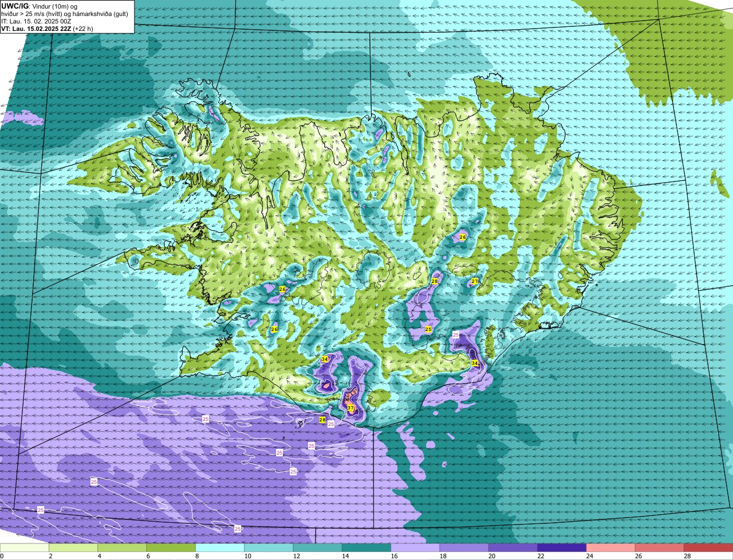
Task: Select the 2–4 m/s light yellow-green legend swatch
Action: tap(73, 547)
